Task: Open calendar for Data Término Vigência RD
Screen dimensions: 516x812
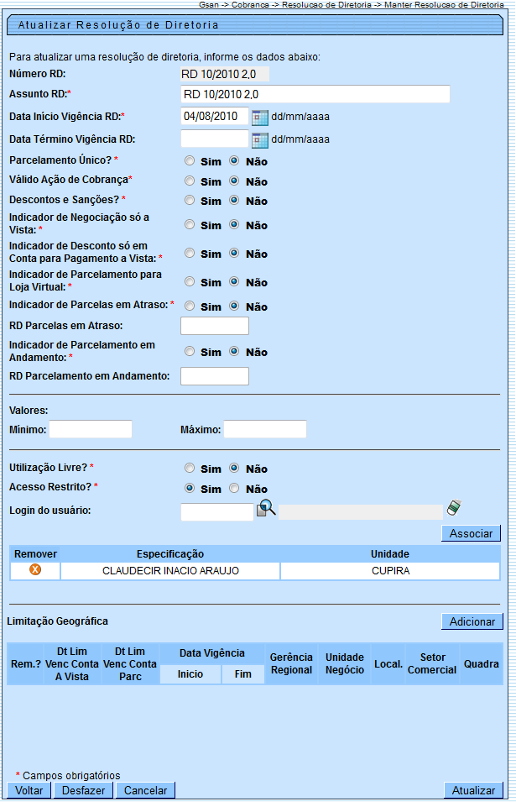Action: (259, 139)
